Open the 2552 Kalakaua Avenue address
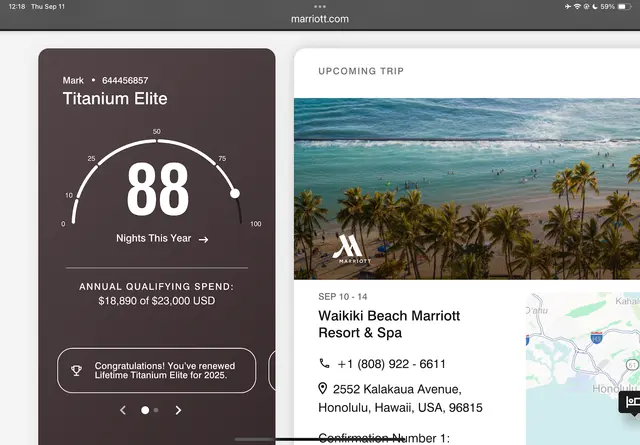This screenshot has width=640, height=445. pyautogui.click(x=400, y=398)
